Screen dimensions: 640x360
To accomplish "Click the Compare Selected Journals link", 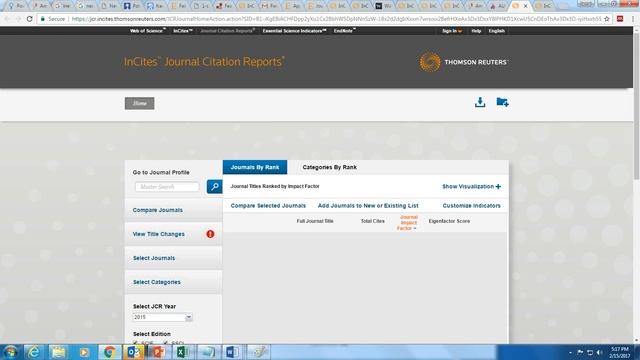I will point(268,206).
